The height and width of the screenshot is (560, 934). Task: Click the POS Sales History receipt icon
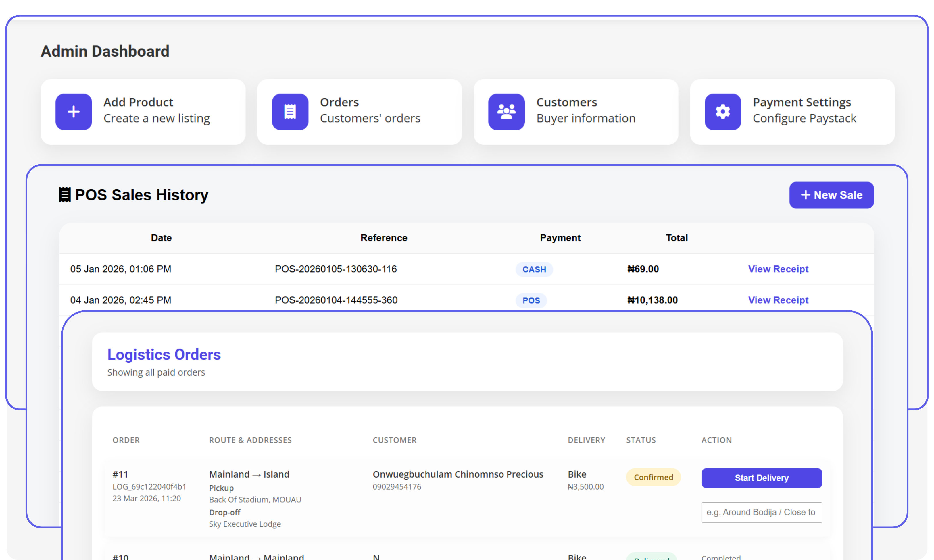coord(65,195)
